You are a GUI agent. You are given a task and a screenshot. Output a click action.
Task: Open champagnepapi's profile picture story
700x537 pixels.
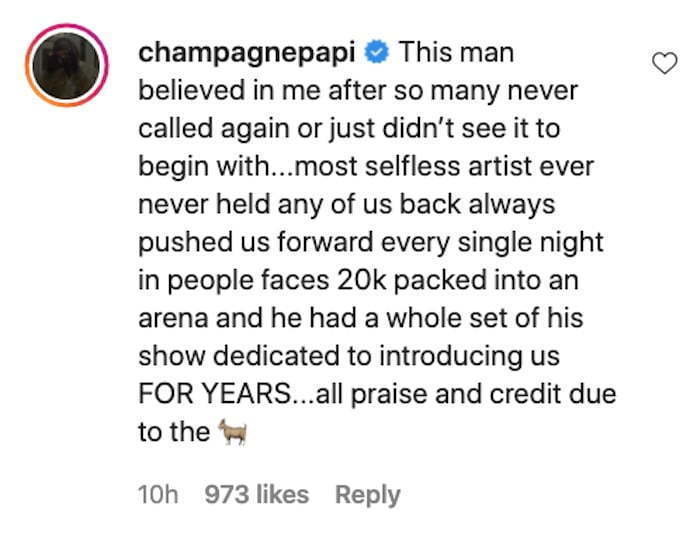click(x=67, y=66)
